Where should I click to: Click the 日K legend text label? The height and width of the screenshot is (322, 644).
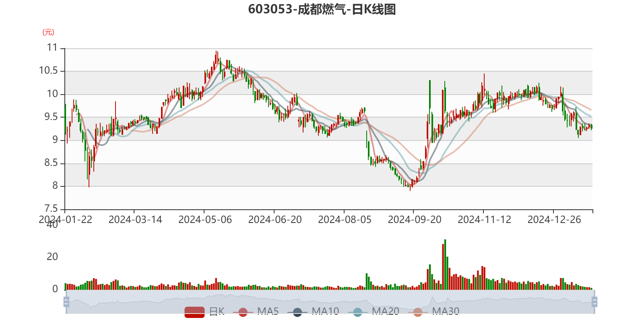(x=217, y=311)
